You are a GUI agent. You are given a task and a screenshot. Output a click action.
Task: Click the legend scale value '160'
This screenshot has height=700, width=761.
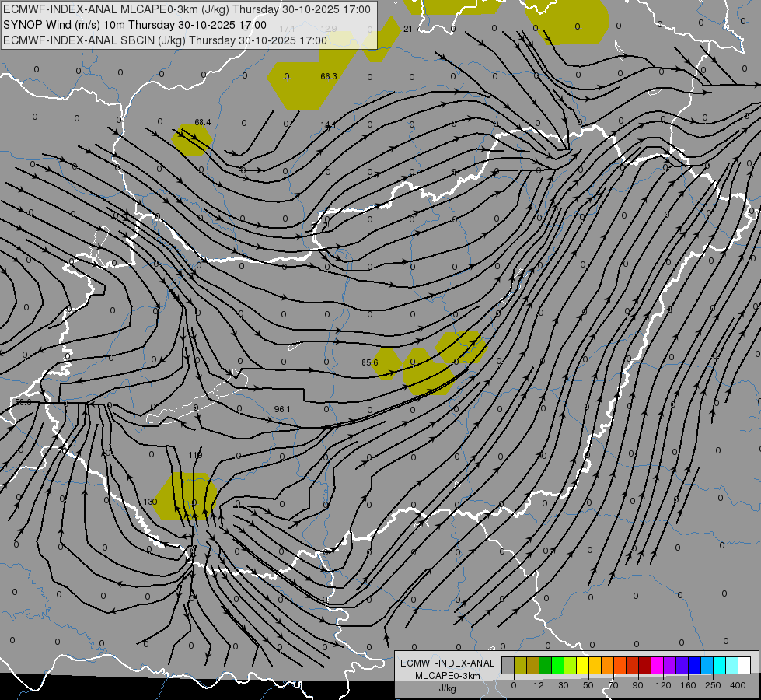(x=688, y=685)
